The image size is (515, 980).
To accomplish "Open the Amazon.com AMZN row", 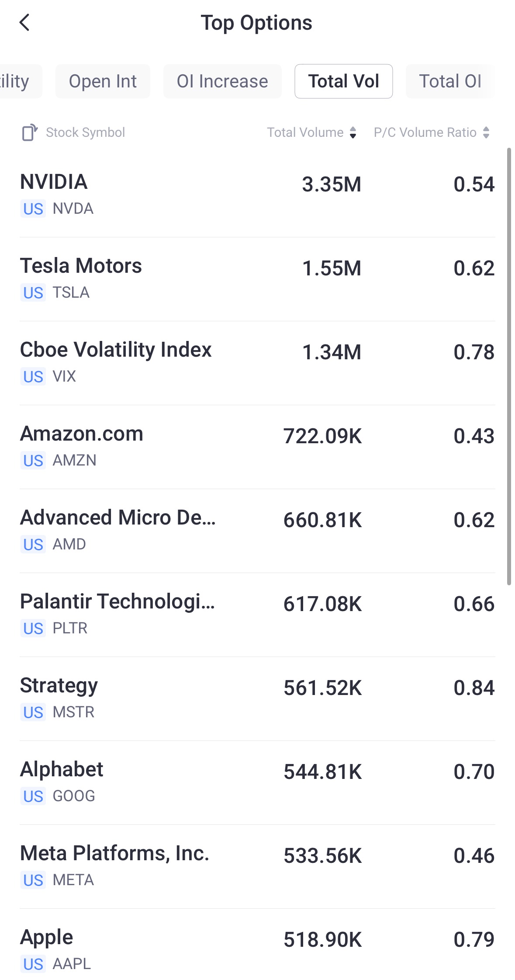I will point(257,446).
